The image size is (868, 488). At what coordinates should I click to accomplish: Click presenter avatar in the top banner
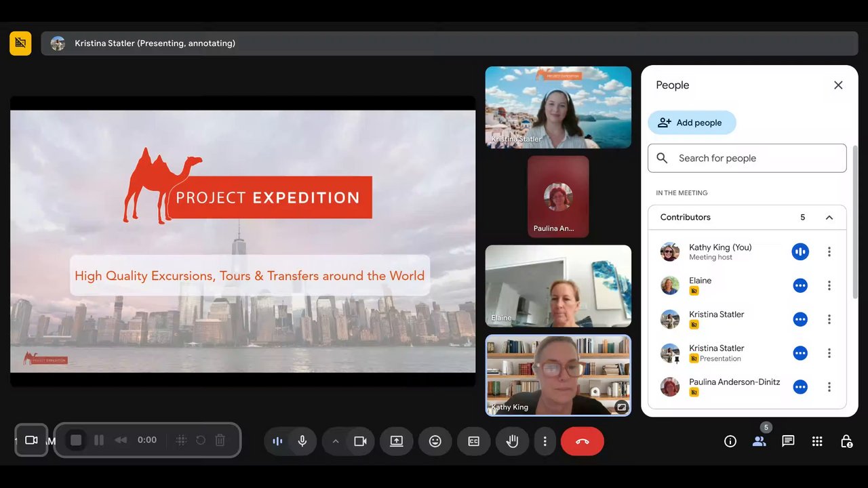click(58, 43)
